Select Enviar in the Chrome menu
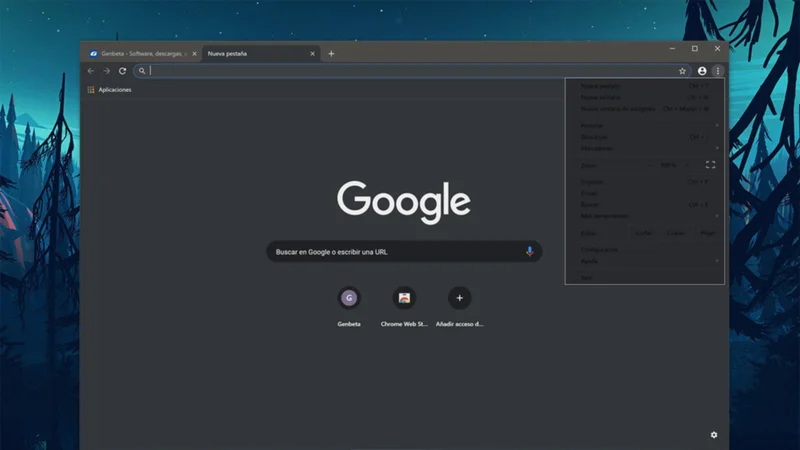Viewport: 800px width, 450px height. click(644, 193)
